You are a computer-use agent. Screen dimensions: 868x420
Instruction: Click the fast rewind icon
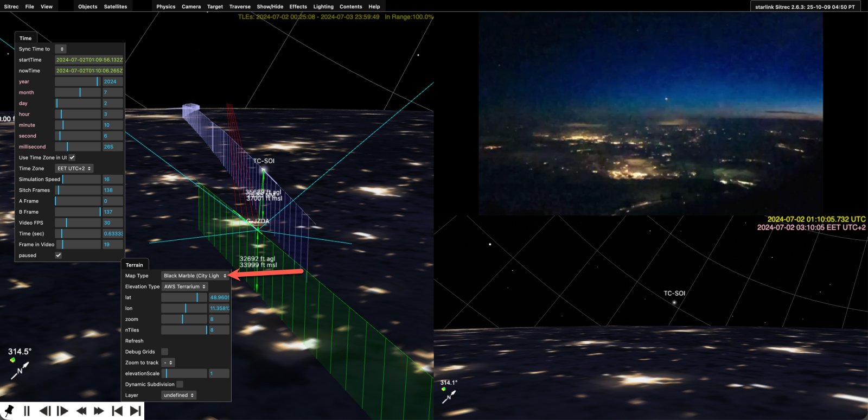tap(81, 411)
